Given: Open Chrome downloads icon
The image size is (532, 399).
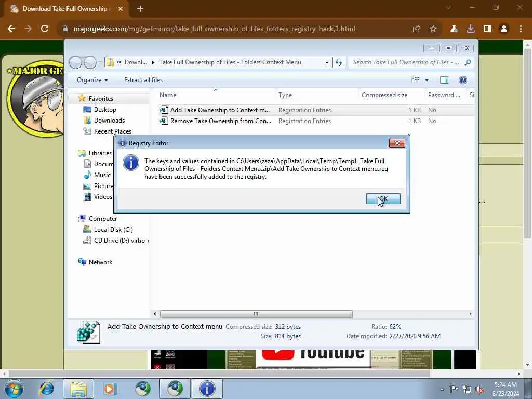Looking at the screenshot, I should (x=471, y=29).
